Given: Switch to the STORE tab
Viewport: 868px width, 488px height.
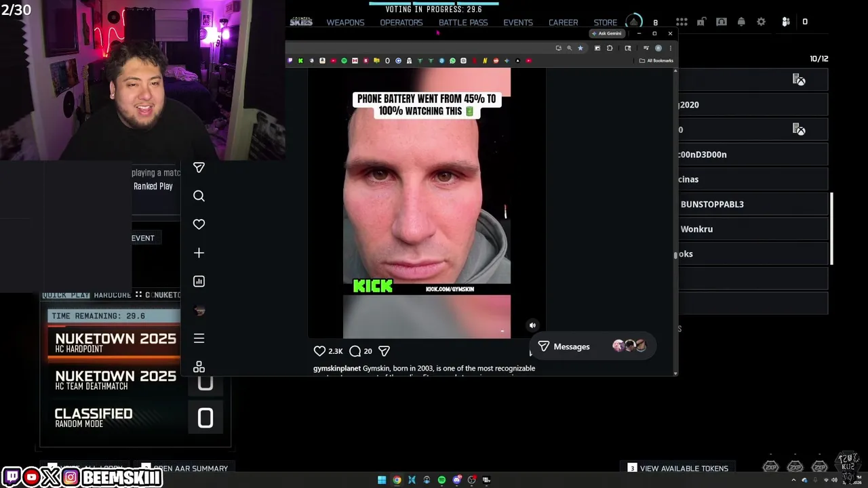Looking at the screenshot, I should (606, 22).
